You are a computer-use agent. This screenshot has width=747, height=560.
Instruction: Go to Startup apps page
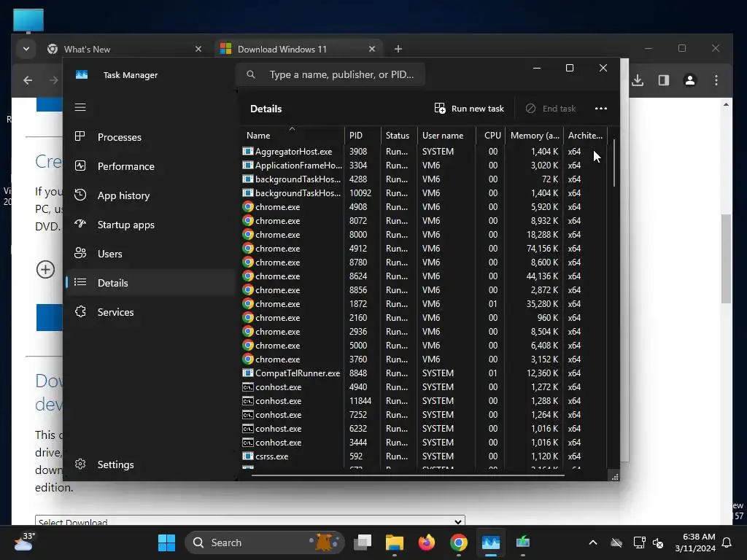pyautogui.click(x=150, y=225)
